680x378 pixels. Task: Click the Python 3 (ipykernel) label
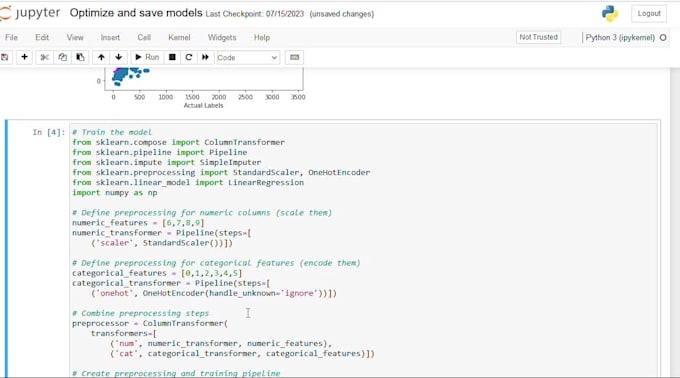(620, 38)
